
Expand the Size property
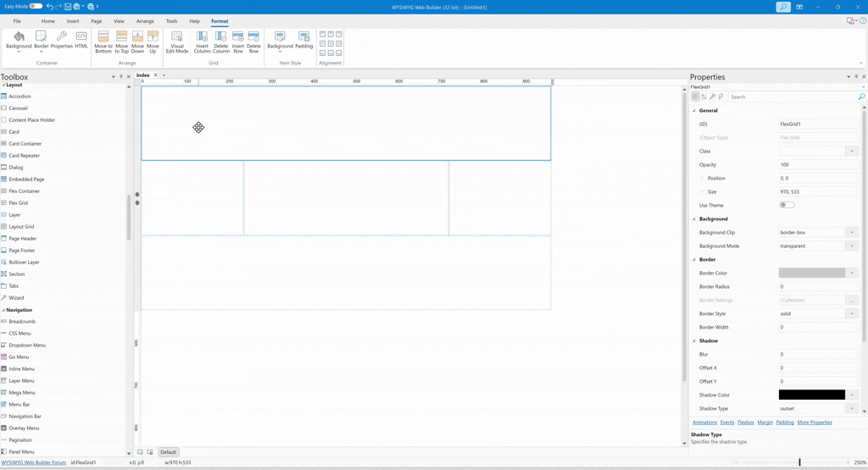(702, 192)
